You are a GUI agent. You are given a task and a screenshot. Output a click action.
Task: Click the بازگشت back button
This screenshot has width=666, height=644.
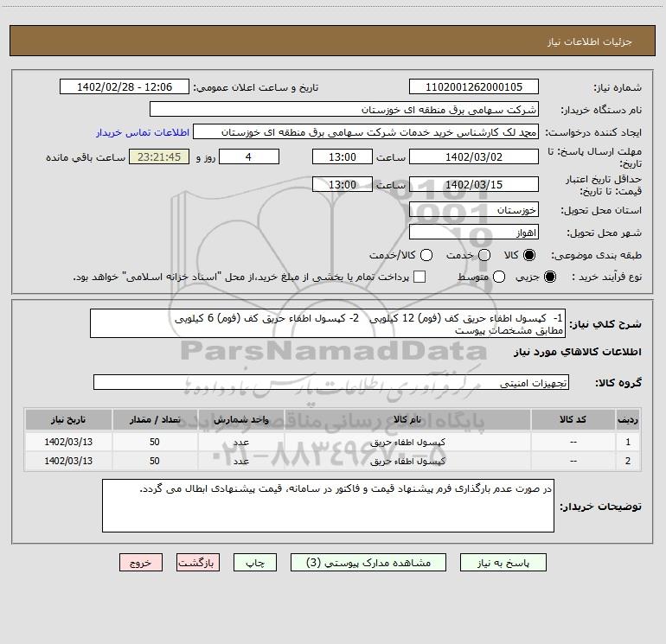[x=198, y=562]
